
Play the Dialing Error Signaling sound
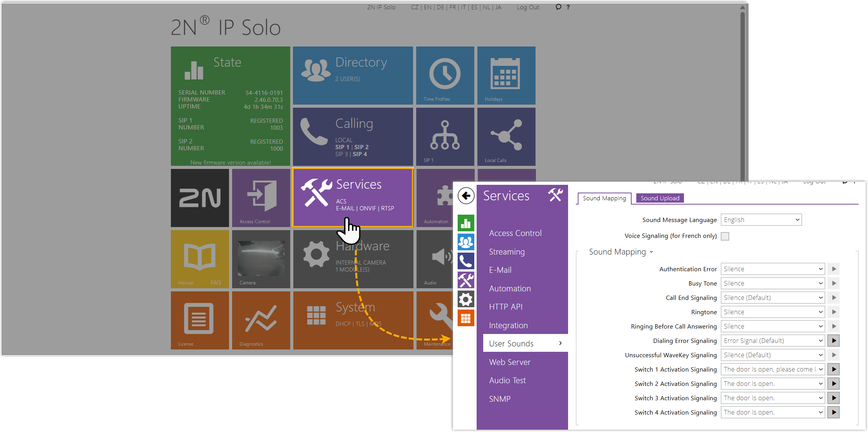[834, 341]
